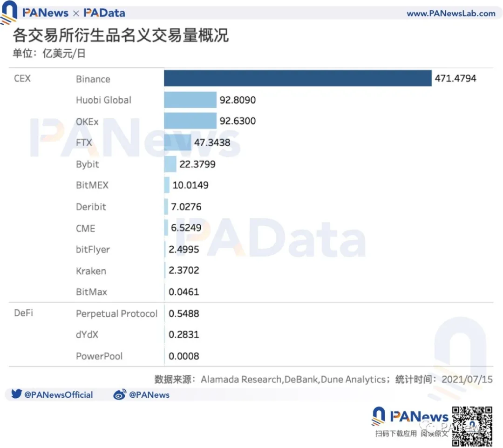
Task: Select the PAData logo in the header
Action: tap(103, 13)
